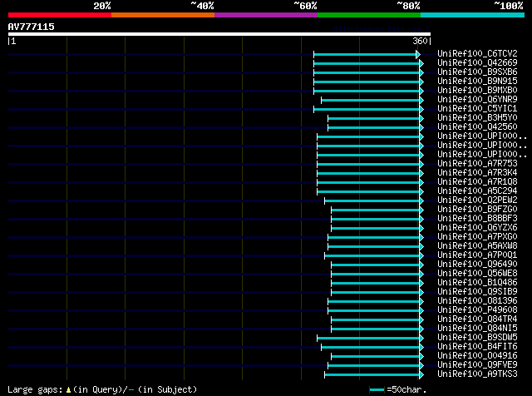Select the UniRef100_A5C294 label

[477, 191]
